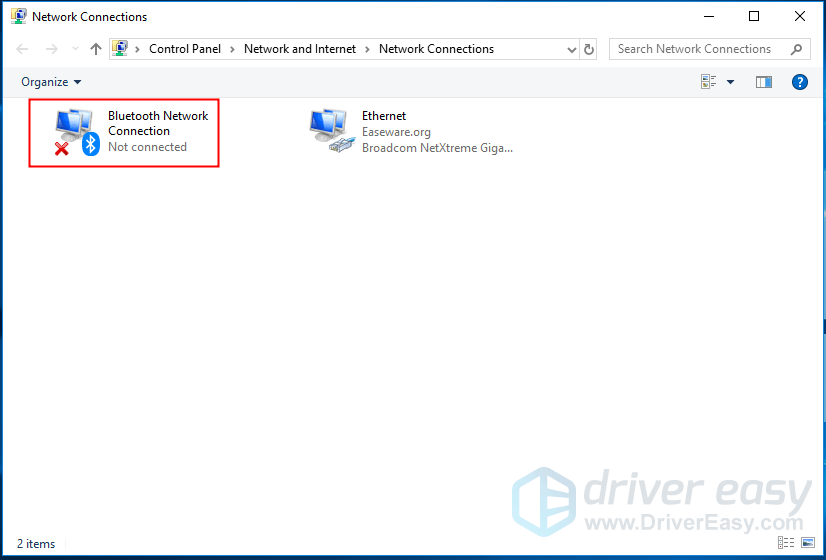The width and height of the screenshot is (826, 560).
Task: Open Help with the question mark icon
Action: (799, 82)
